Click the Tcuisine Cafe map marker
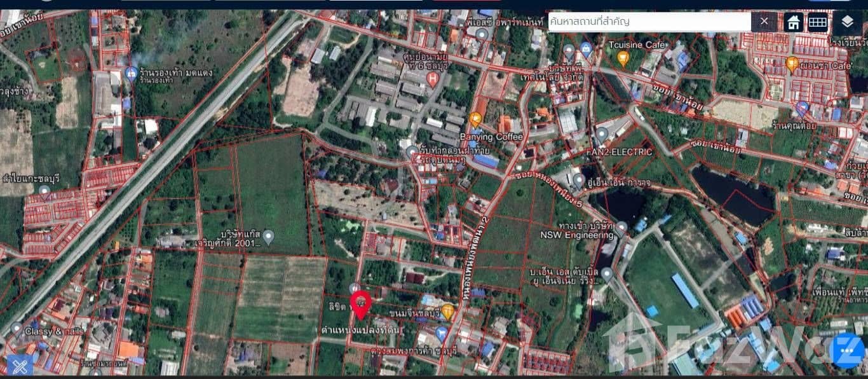This screenshot has height=379, width=868. (623, 59)
